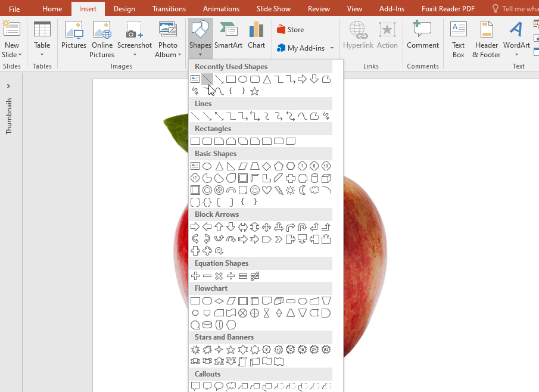Insert the Moon shape
Screen dimensions: 539x392
[x=303, y=190]
